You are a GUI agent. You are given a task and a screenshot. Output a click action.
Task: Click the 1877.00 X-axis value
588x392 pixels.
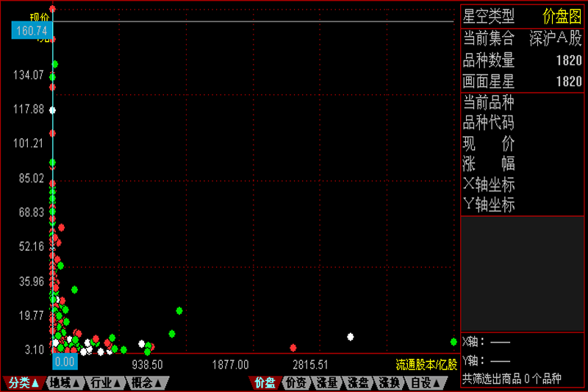click(x=230, y=365)
